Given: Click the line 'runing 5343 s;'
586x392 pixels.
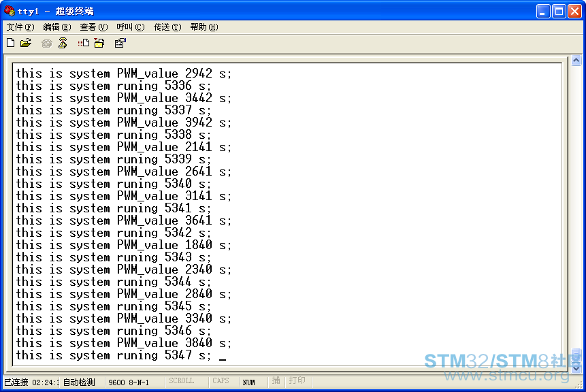Looking at the screenshot, I should click(x=114, y=257).
